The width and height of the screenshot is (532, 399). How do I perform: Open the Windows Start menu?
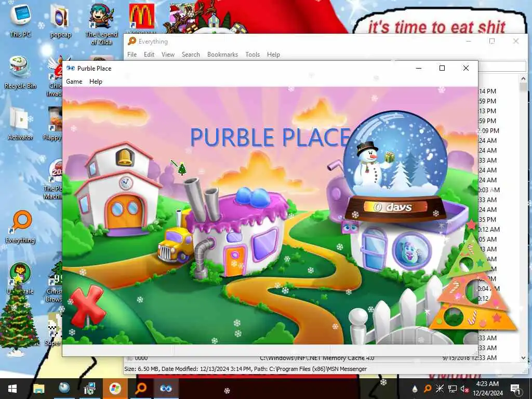point(12,389)
